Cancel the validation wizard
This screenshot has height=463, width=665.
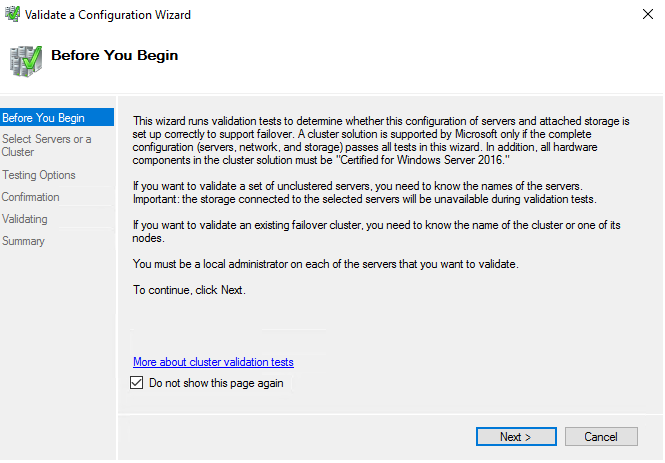click(x=601, y=437)
